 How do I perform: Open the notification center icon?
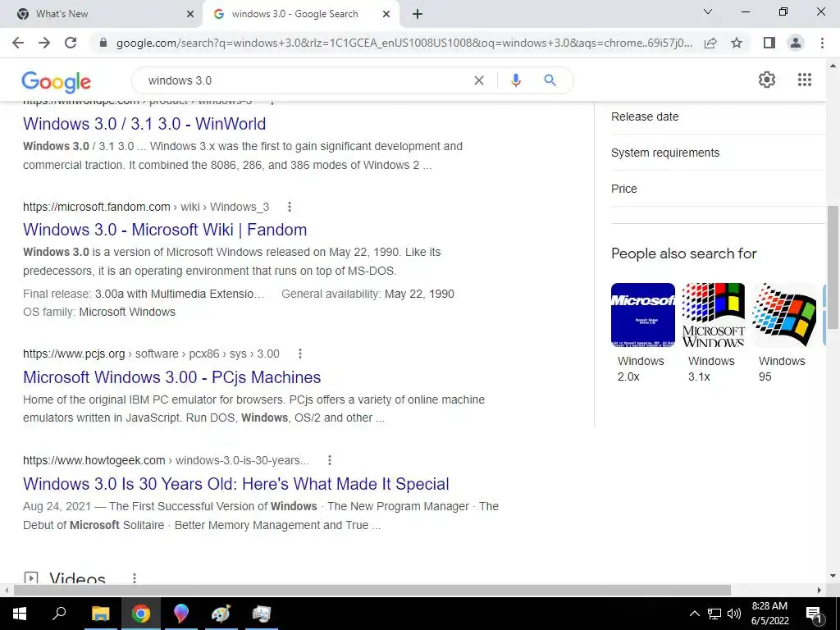814,614
